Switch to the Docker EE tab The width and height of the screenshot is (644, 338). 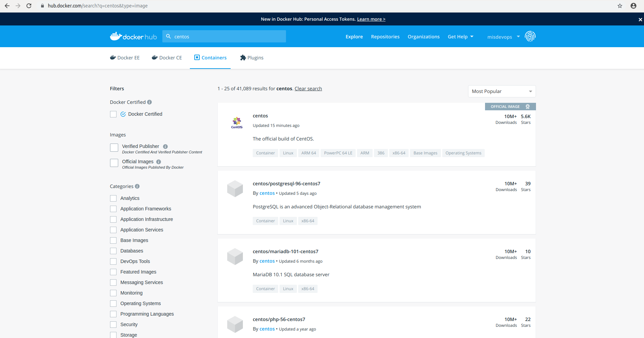coord(125,58)
